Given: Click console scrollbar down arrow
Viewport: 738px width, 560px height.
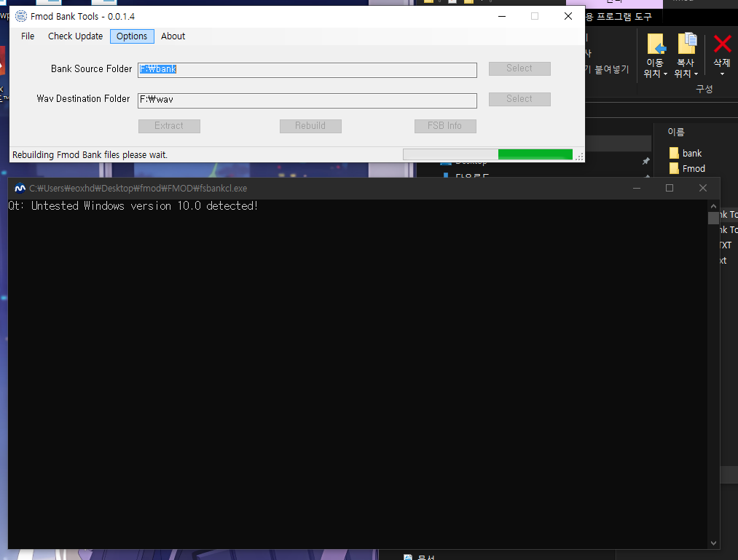Looking at the screenshot, I should point(713,543).
